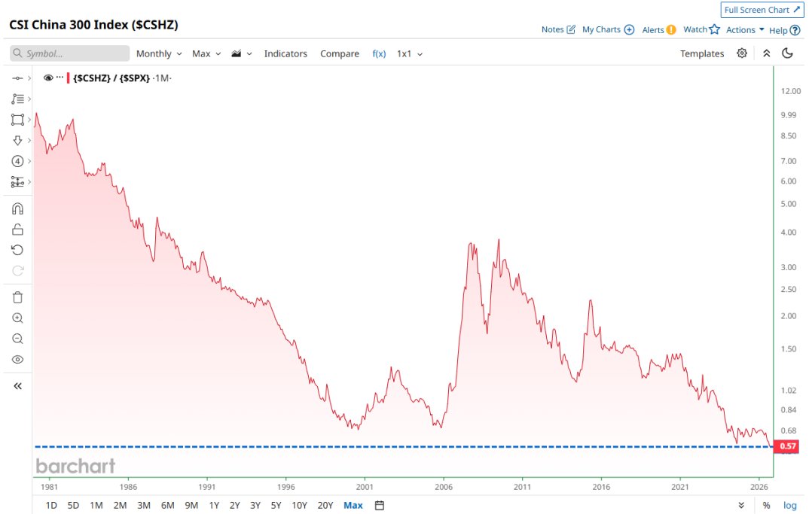Click the unlock drawings padlock icon
This screenshot has width=812, height=514.
tap(17, 230)
